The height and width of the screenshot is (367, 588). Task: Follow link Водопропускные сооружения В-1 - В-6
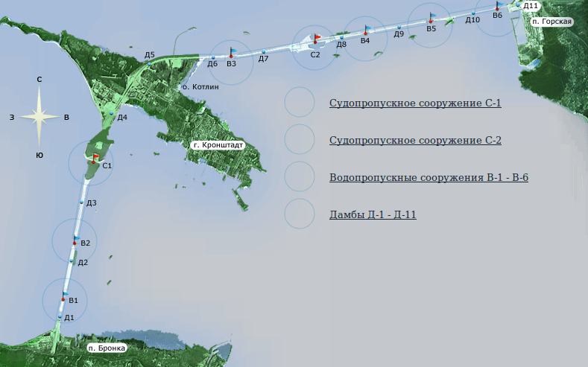pos(429,178)
